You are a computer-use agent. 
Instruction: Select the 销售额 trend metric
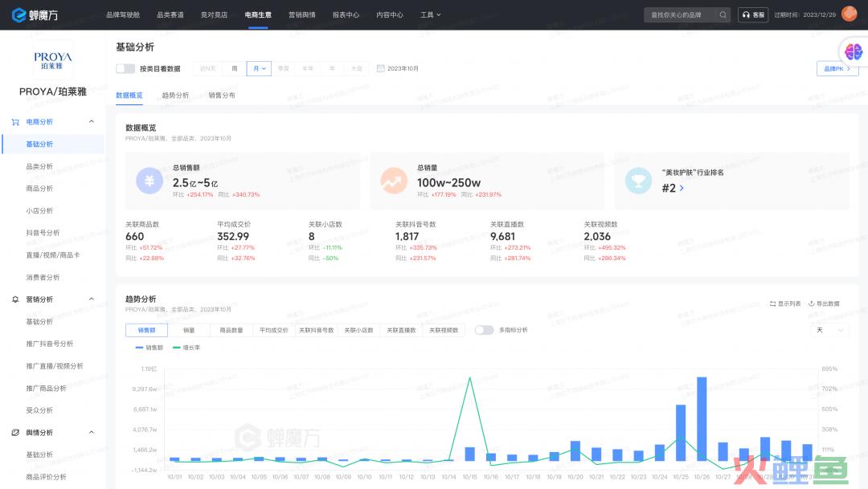tap(147, 330)
